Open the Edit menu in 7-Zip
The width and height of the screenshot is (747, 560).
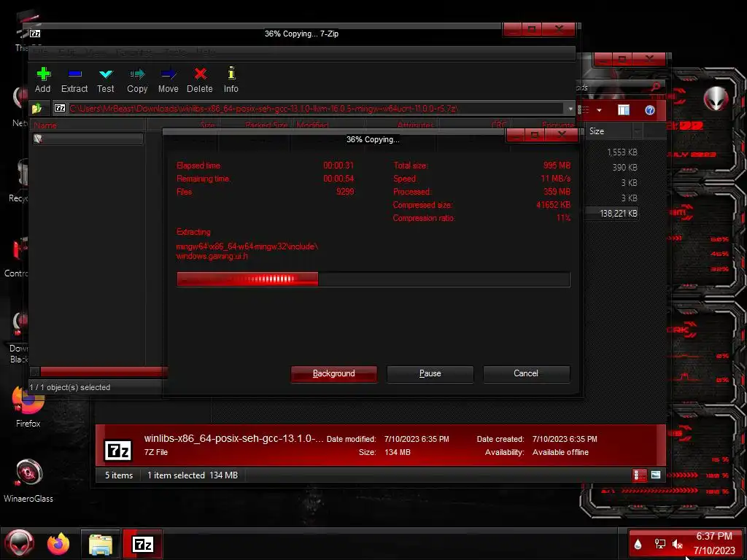click(x=67, y=52)
